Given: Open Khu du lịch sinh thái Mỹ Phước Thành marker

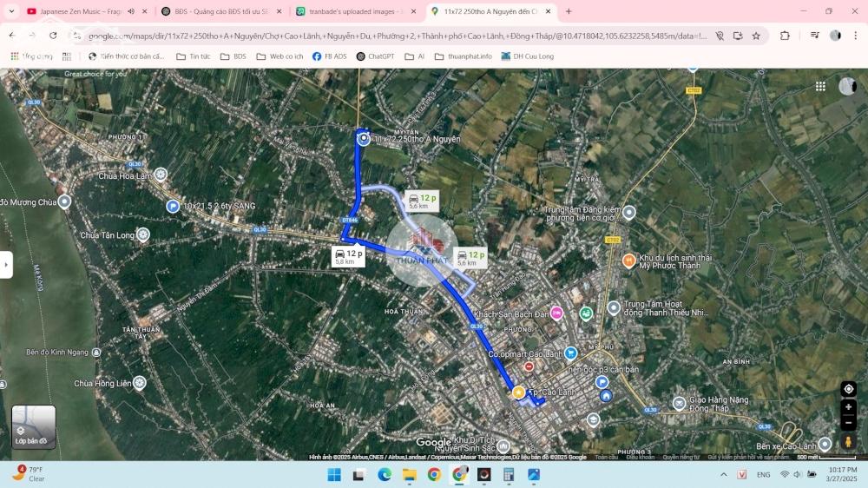Looking at the screenshot, I should click(x=628, y=260).
